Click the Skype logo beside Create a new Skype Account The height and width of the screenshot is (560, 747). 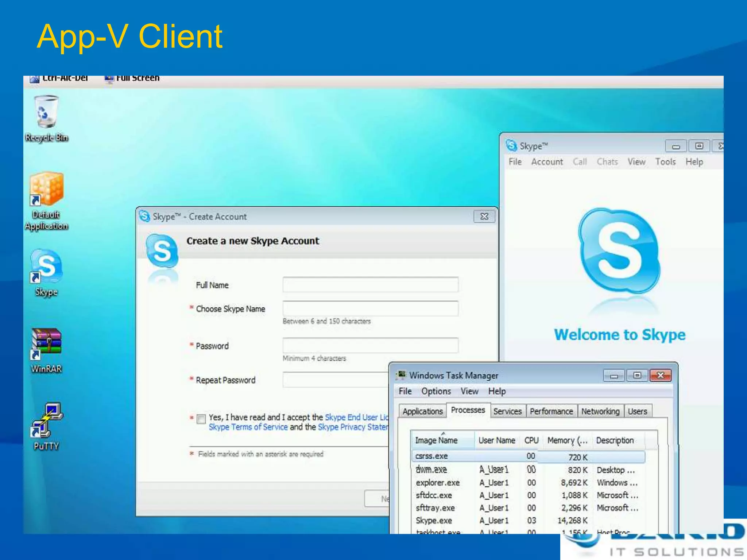point(162,252)
